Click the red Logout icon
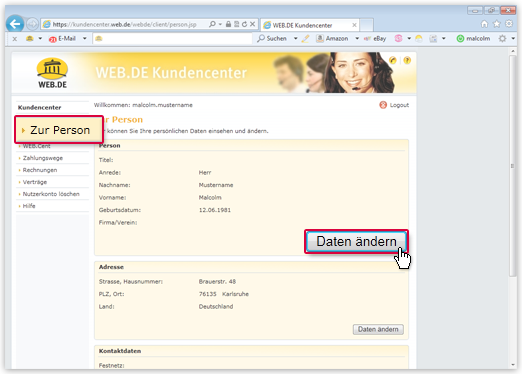 point(383,105)
